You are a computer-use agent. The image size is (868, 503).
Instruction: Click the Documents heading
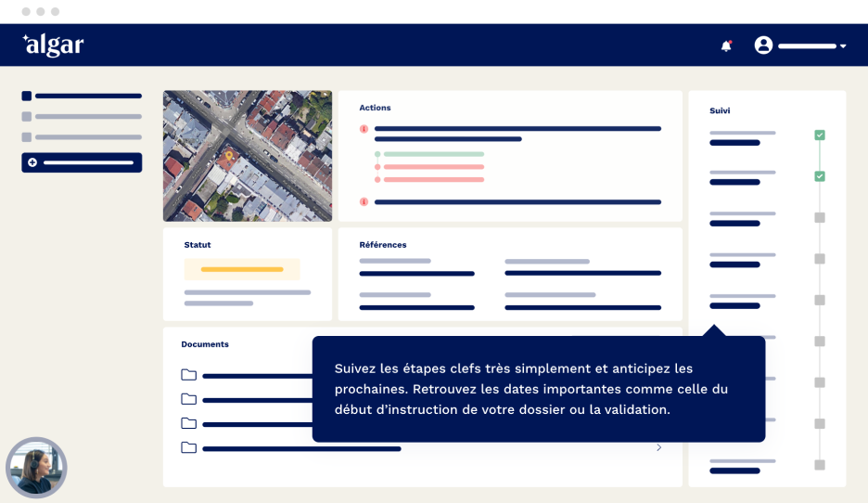coord(205,344)
